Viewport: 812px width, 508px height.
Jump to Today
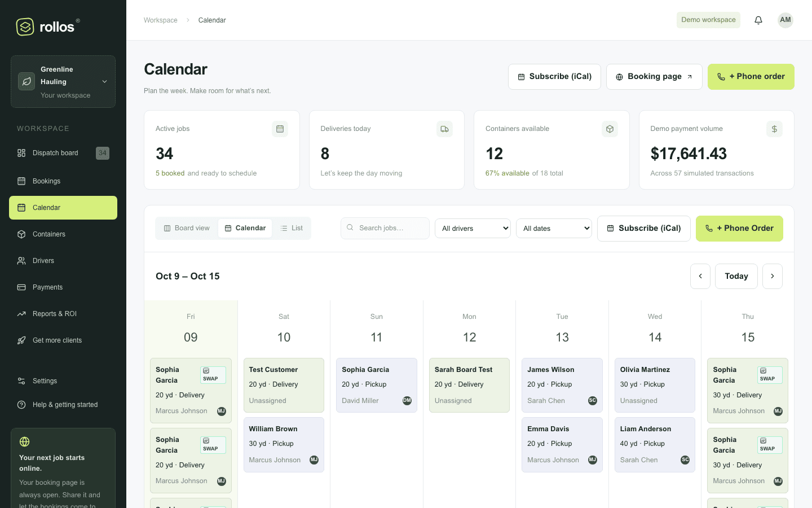736,277
